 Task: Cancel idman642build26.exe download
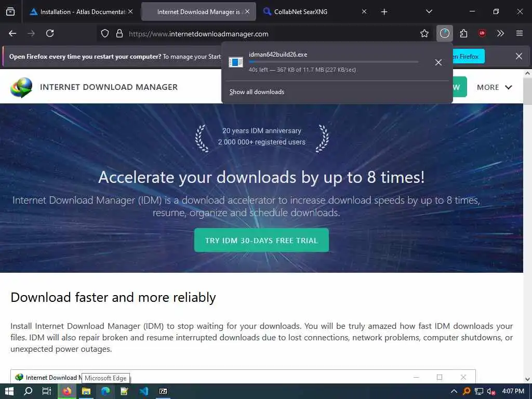click(x=438, y=62)
